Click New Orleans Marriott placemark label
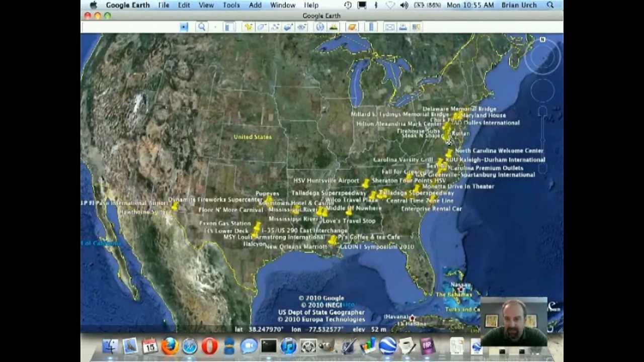 pyautogui.click(x=296, y=247)
